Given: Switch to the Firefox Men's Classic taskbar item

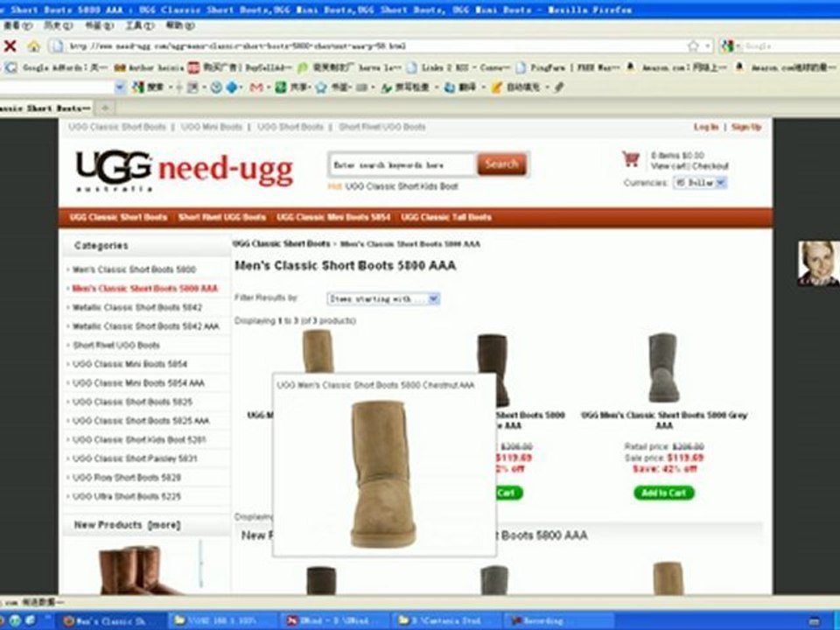Looking at the screenshot, I should (x=111, y=621).
